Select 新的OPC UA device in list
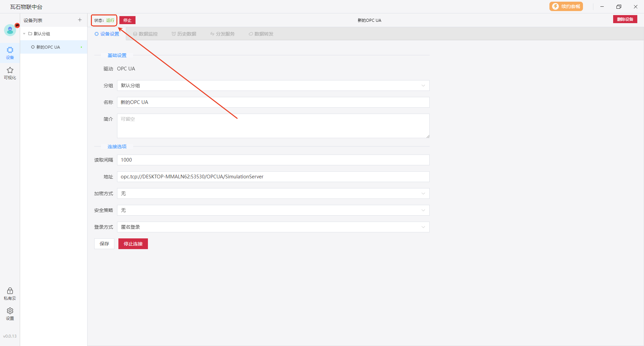This screenshot has width=644, height=346. pyautogui.click(x=48, y=47)
